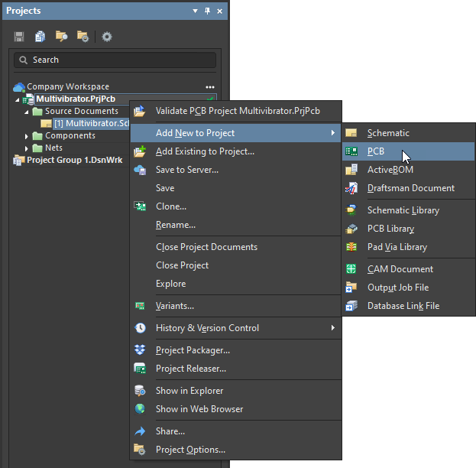Viewport: 476px width, 468px height.
Task: Click the Show in Web Browser globe icon
Action: [140, 409]
